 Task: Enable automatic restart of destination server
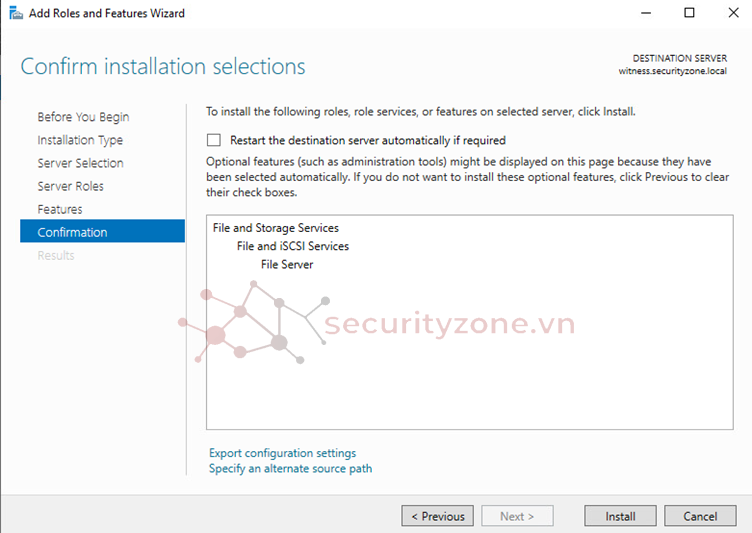(x=214, y=141)
